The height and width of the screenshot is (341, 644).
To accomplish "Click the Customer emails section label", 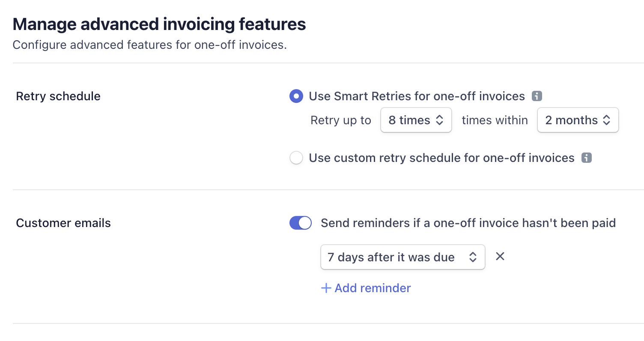I will [63, 223].
